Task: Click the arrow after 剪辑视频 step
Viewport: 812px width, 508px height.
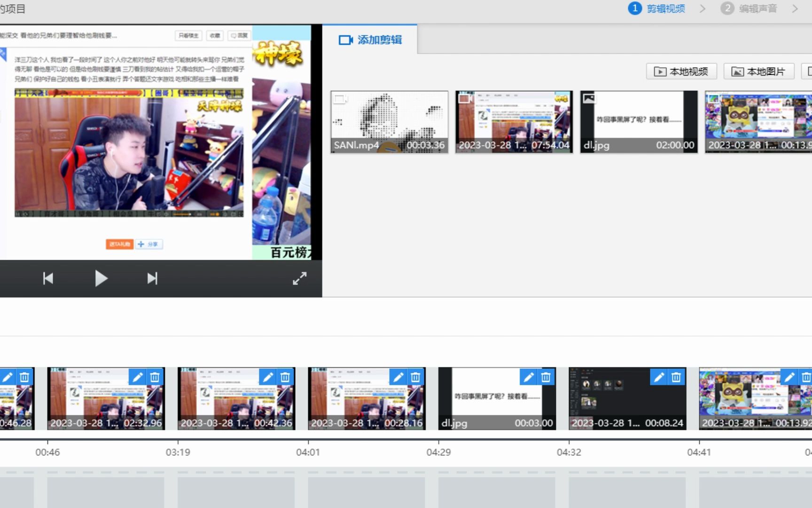Action: [703, 8]
